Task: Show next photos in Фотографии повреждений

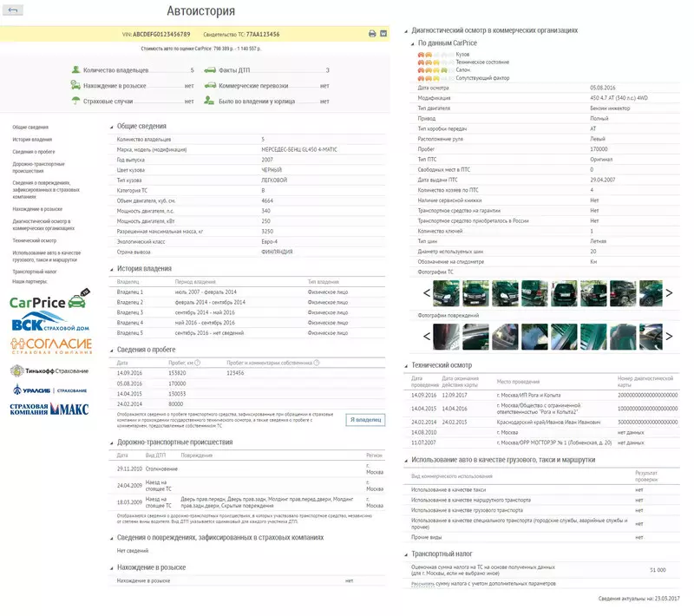Action: pos(669,336)
